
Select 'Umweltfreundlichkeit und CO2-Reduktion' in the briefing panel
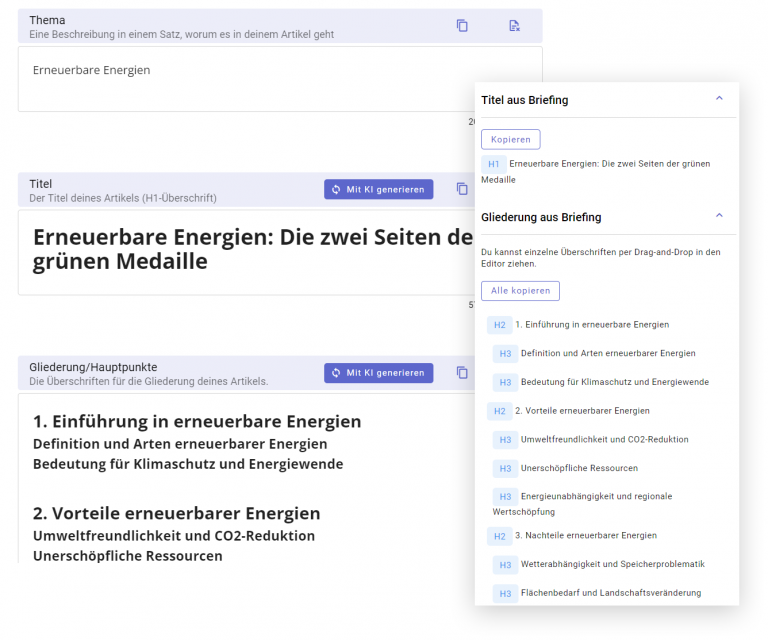click(x=604, y=439)
